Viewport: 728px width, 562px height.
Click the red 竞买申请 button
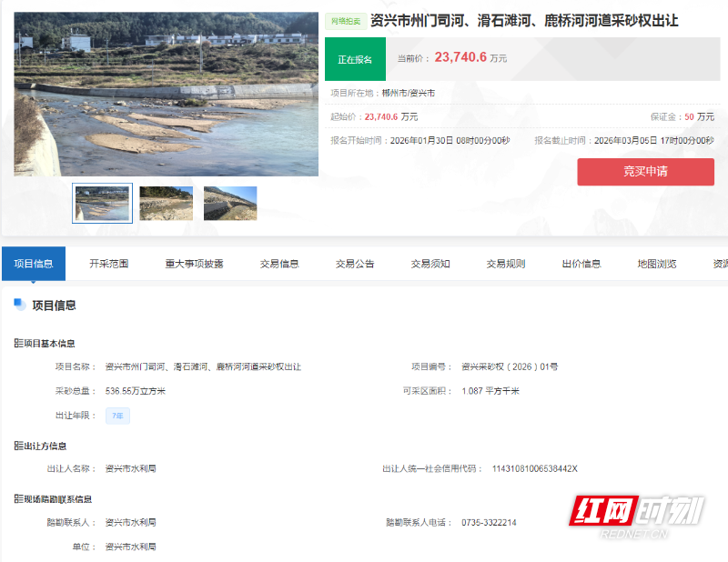coord(645,172)
